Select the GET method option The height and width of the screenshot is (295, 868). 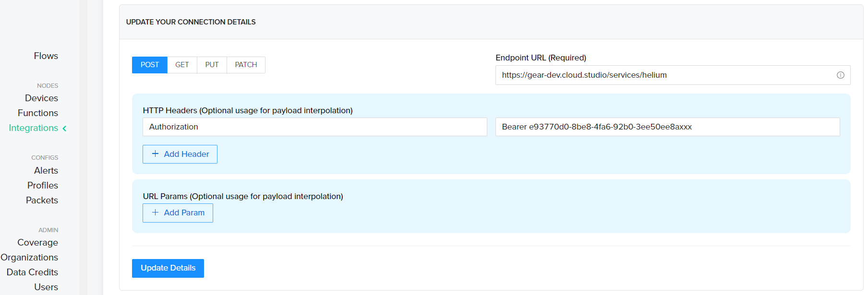(x=182, y=65)
